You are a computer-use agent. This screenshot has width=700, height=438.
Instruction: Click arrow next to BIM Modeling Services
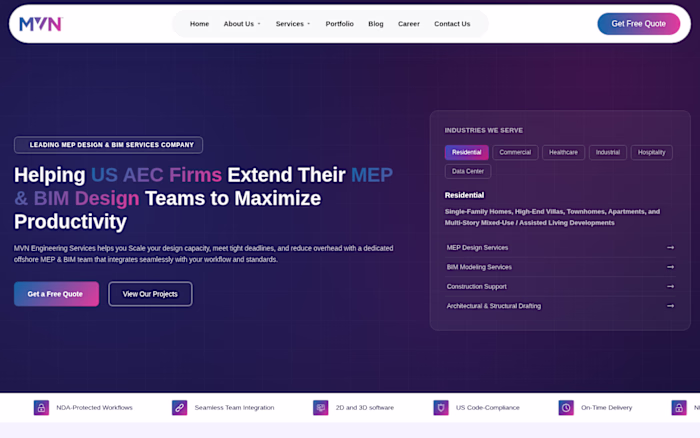coord(670,267)
